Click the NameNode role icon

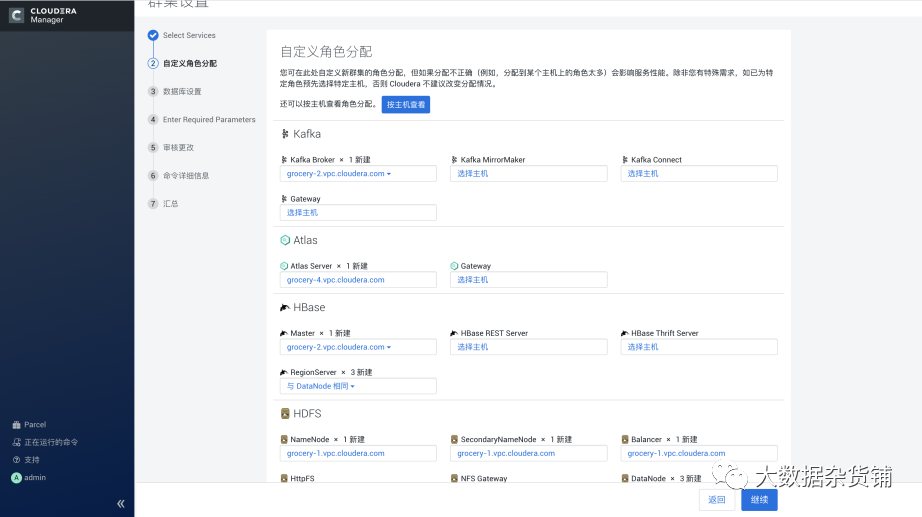(284, 439)
